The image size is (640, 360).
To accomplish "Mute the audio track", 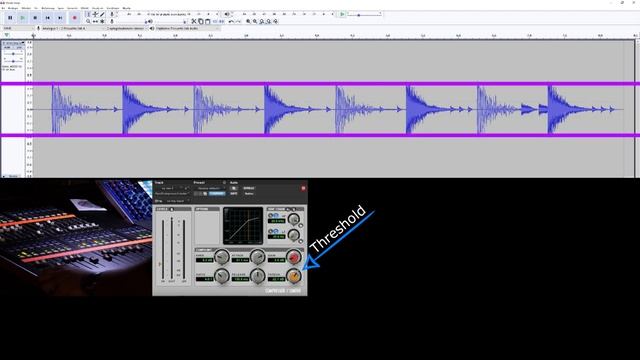I will point(7,47).
